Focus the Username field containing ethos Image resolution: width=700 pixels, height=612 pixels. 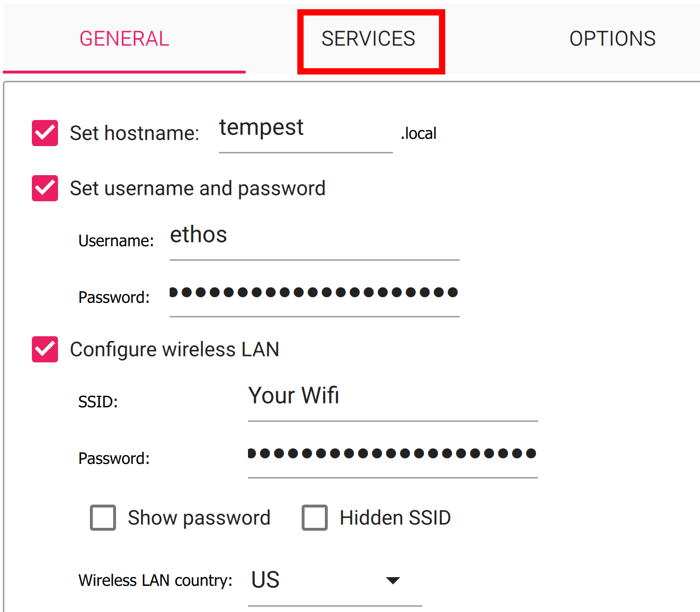[314, 237]
